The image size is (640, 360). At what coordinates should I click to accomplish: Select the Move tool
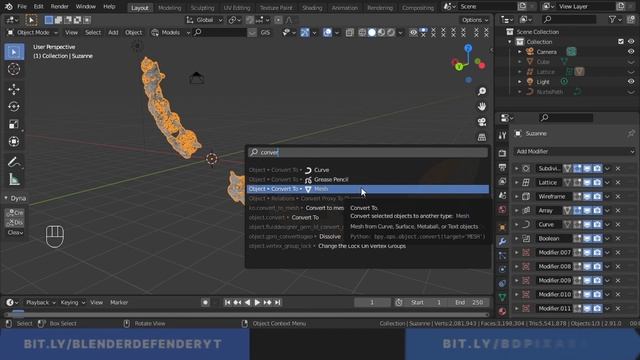coord(14,89)
